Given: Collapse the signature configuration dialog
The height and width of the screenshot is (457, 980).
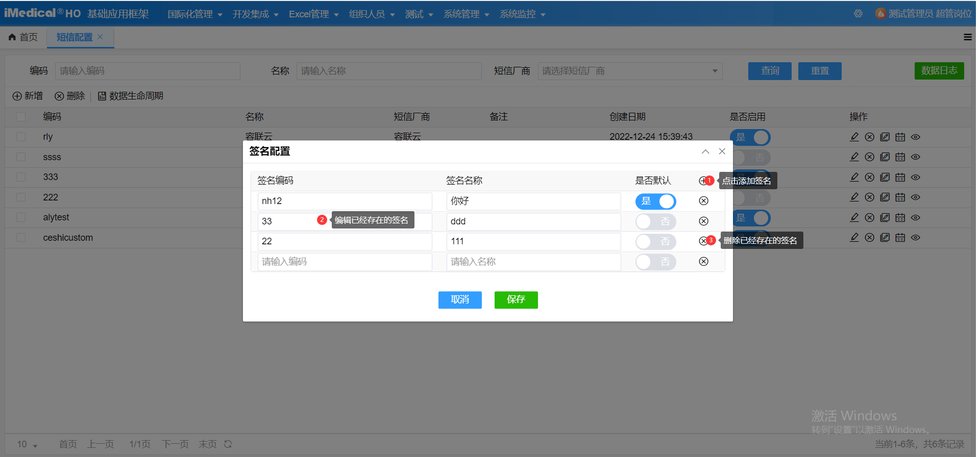Looking at the screenshot, I should coord(705,151).
